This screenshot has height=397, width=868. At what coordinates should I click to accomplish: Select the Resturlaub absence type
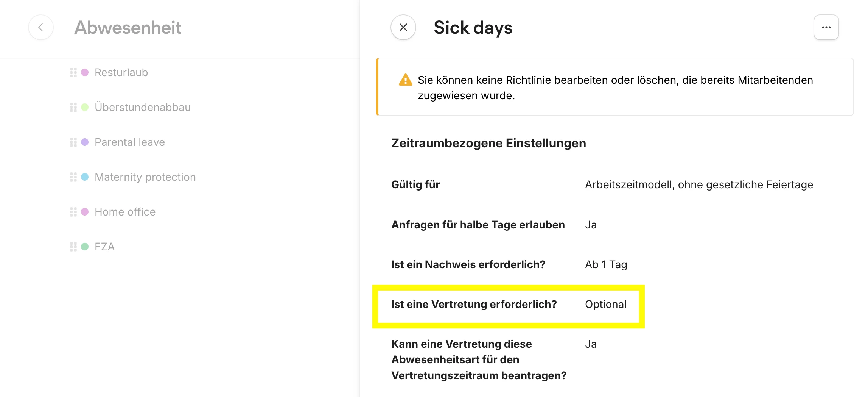(x=121, y=72)
